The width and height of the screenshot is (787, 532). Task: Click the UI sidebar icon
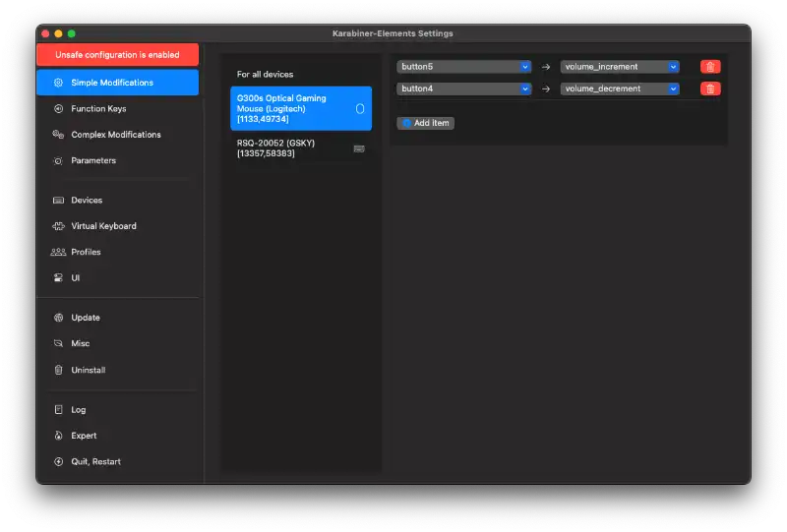58,277
